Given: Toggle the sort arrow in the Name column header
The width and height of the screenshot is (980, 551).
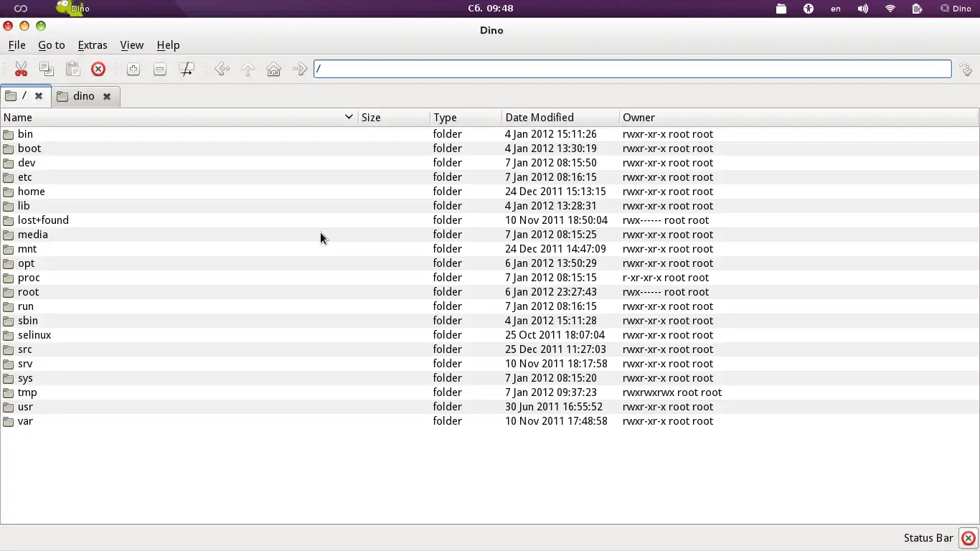Looking at the screenshot, I should pos(349,117).
